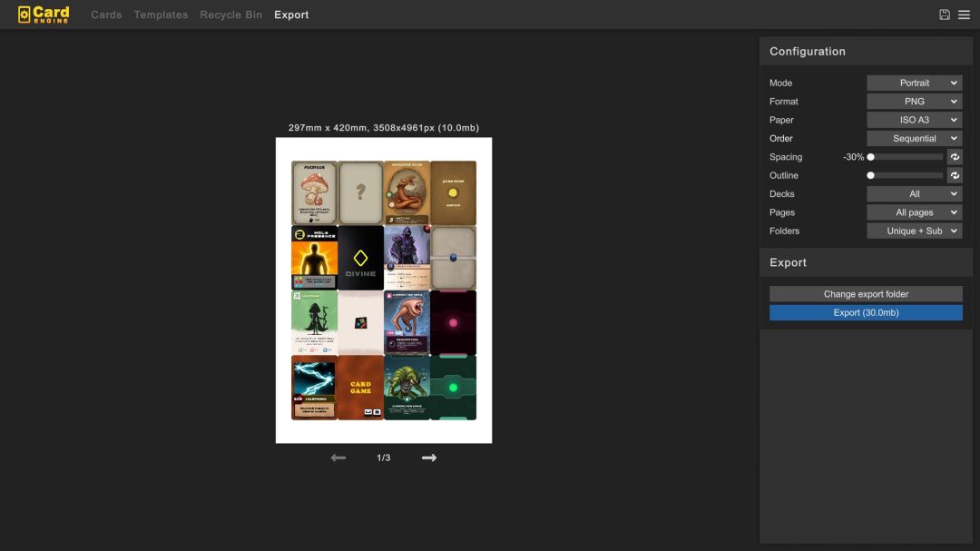Switch to the Cards tab
The image size is (980, 551).
tap(106, 15)
